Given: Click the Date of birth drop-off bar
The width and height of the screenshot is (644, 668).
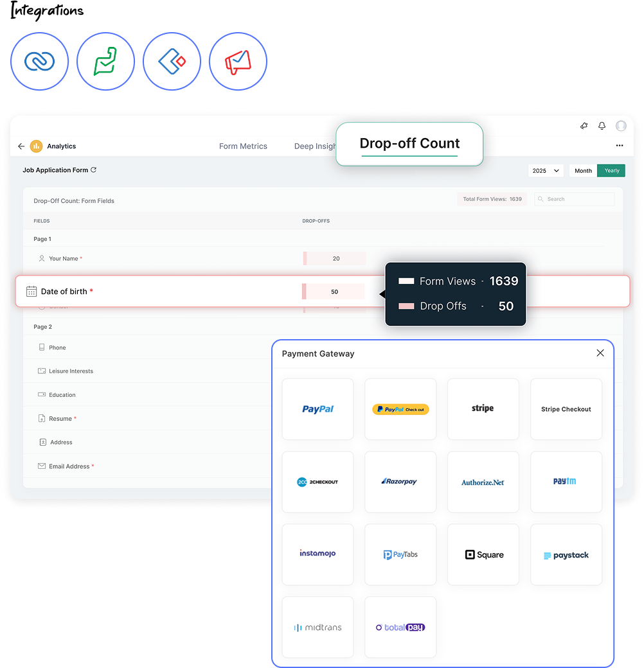Looking at the screenshot, I should (333, 291).
